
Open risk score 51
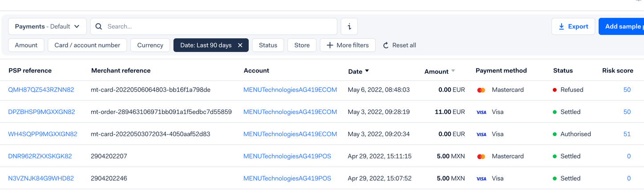pyautogui.click(x=627, y=134)
